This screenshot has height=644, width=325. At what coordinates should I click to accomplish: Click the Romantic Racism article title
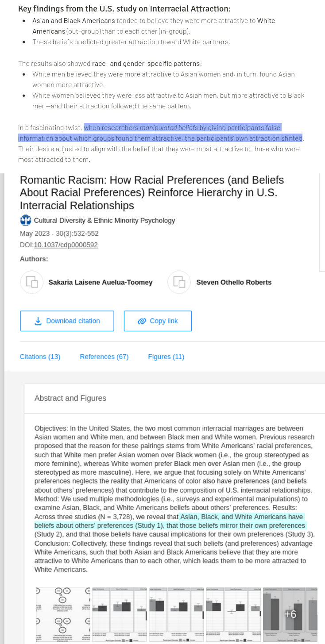(152, 192)
